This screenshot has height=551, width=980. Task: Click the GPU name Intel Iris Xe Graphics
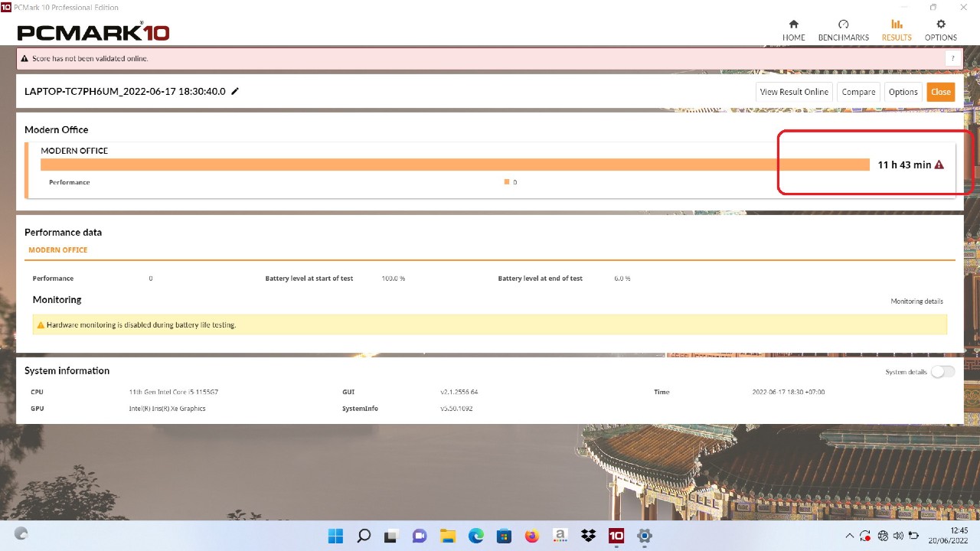(x=167, y=409)
